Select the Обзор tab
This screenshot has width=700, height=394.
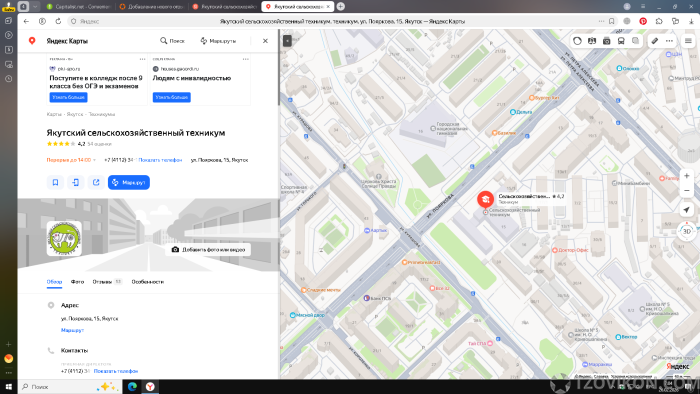tap(54, 282)
